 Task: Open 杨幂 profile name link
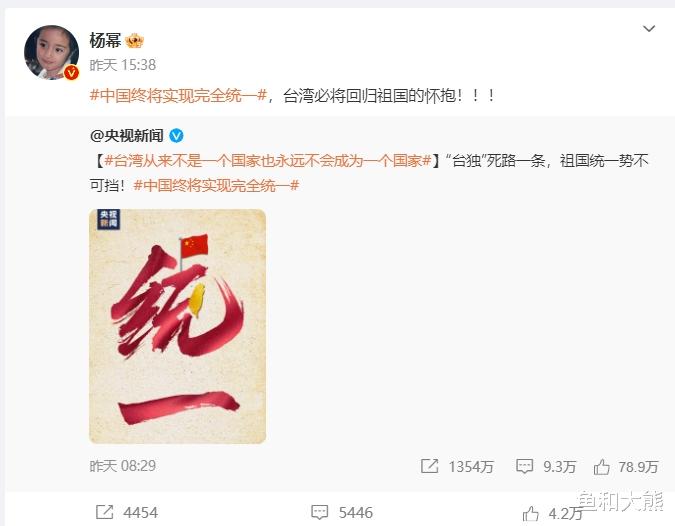tap(105, 40)
